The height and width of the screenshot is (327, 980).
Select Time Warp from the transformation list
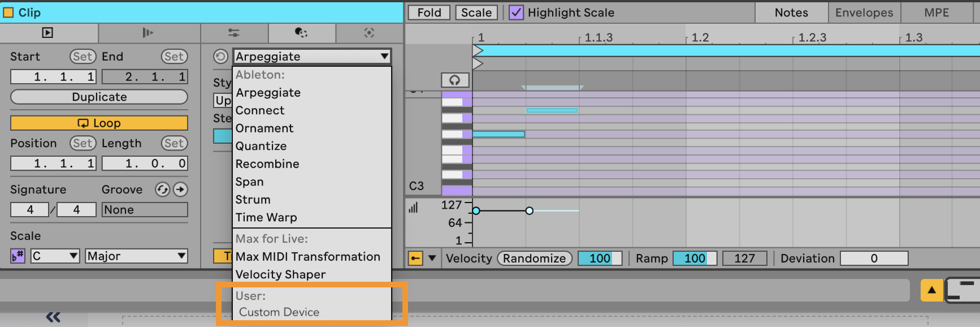coord(312,217)
